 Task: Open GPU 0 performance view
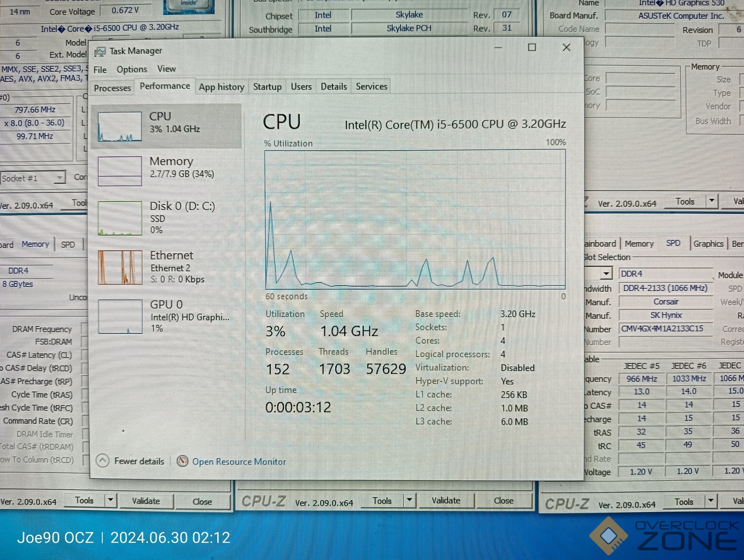[x=120, y=316]
